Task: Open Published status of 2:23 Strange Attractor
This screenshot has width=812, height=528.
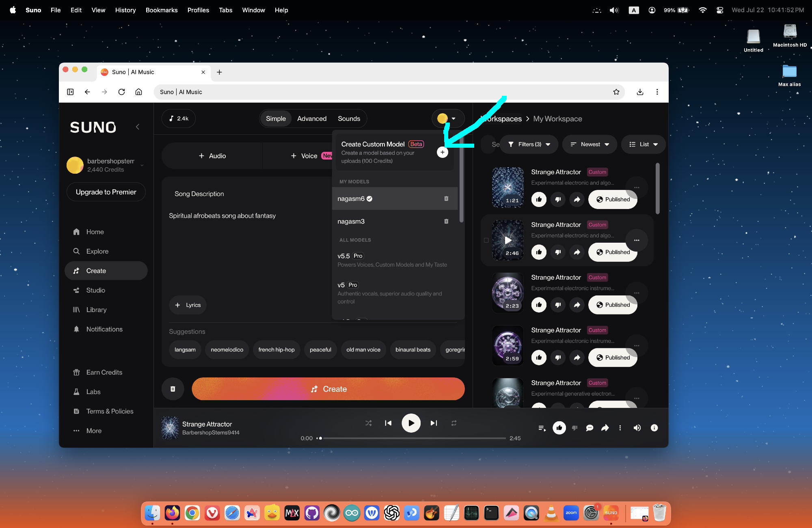Action: [613, 305]
